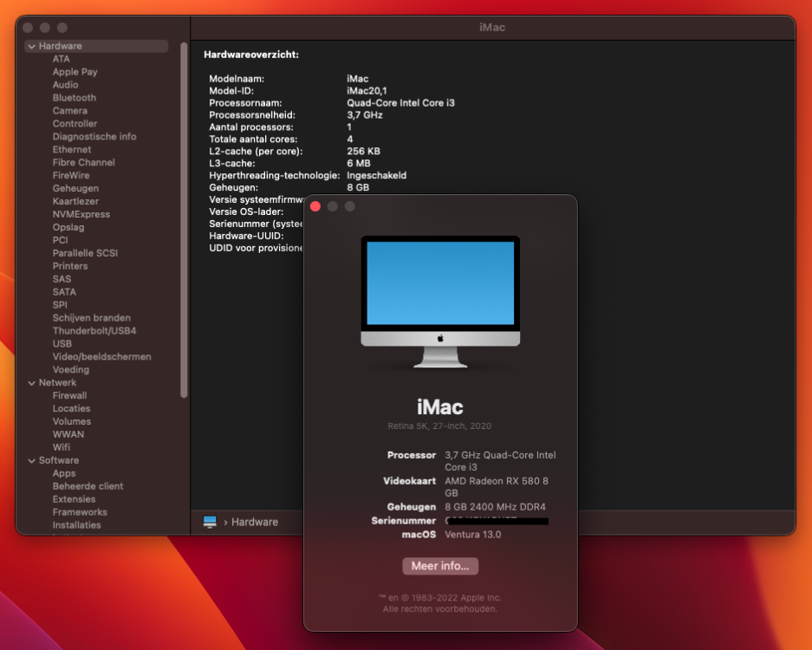Collapse the Hardware section chevron
This screenshot has height=650, width=812.
click(31, 47)
